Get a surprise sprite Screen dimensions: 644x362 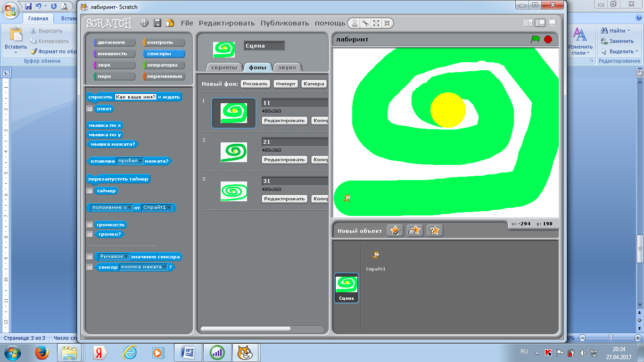435,230
